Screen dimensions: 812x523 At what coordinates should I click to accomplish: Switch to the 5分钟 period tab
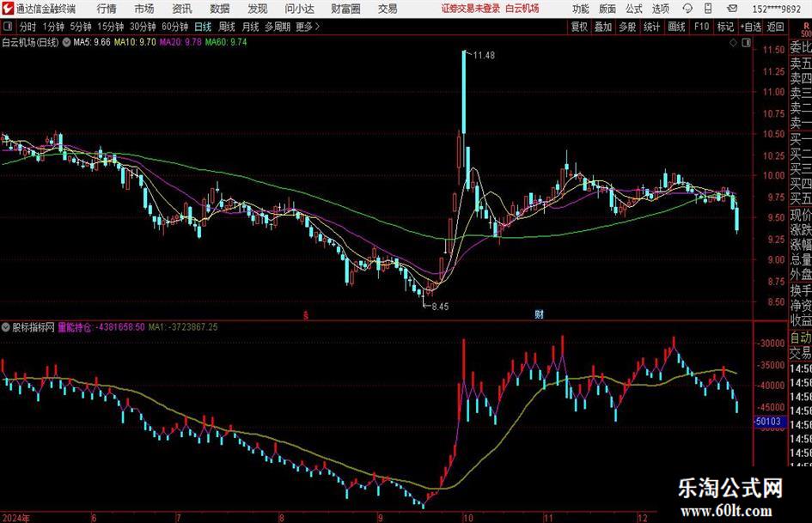point(80,27)
